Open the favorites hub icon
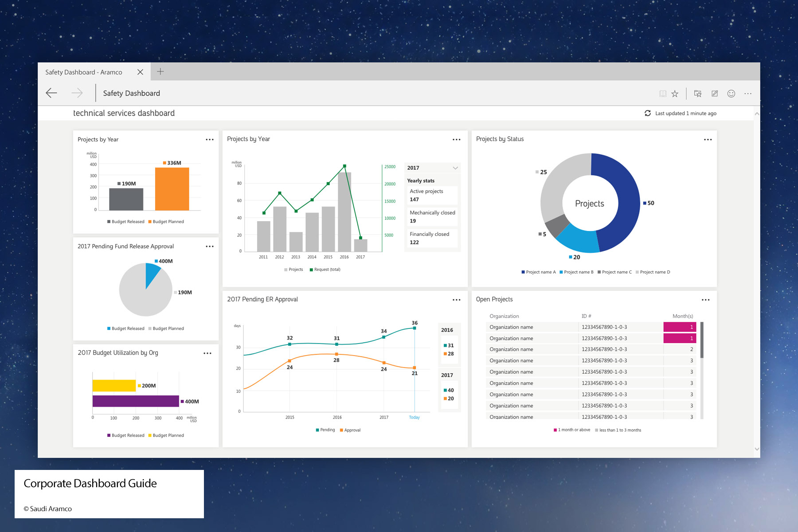 (x=698, y=94)
